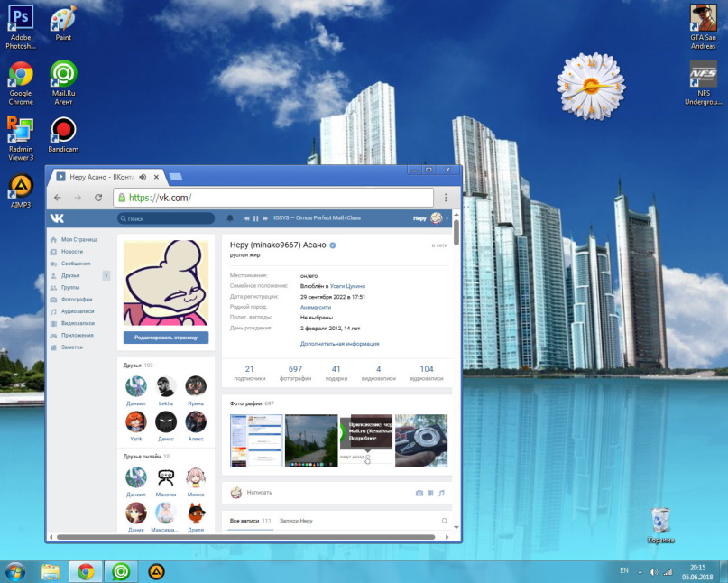Open taskbar volume speaker icon
This screenshot has height=583, width=728.
(654, 572)
